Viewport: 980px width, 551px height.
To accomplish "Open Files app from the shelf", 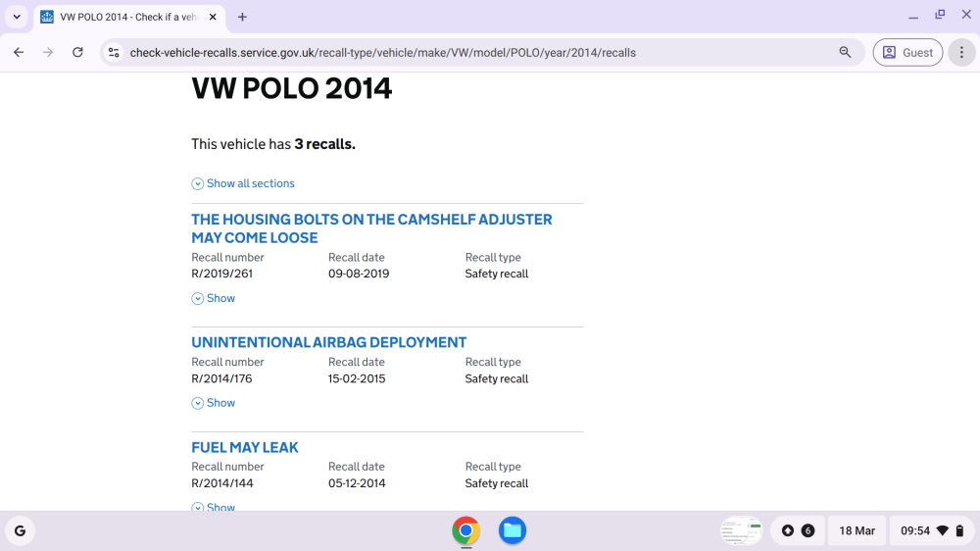I will [513, 530].
